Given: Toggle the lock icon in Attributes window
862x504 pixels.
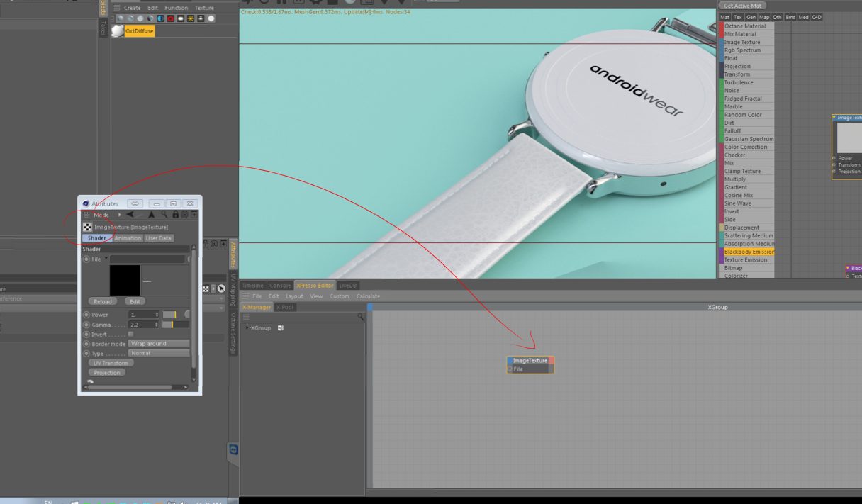Looking at the screenshot, I should click(x=175, y=215).
